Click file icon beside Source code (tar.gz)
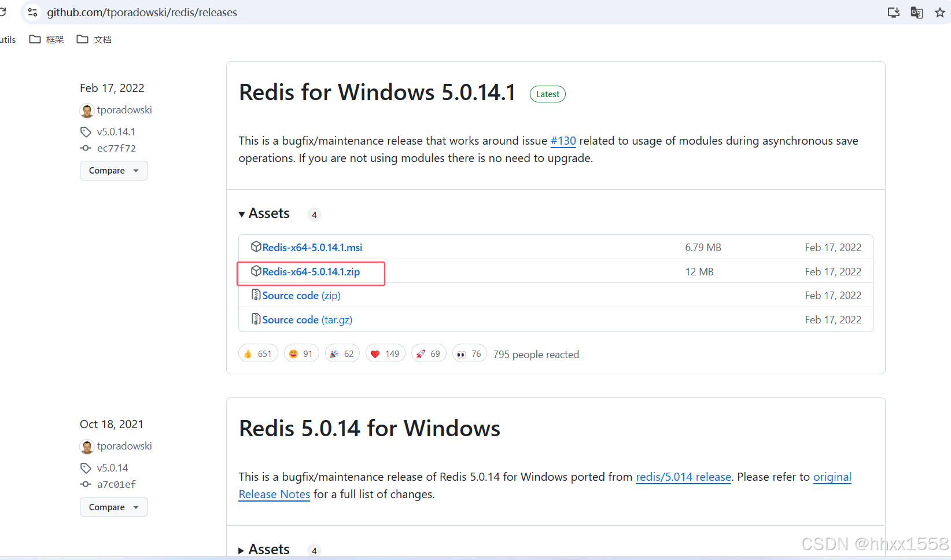 (256, 319)
